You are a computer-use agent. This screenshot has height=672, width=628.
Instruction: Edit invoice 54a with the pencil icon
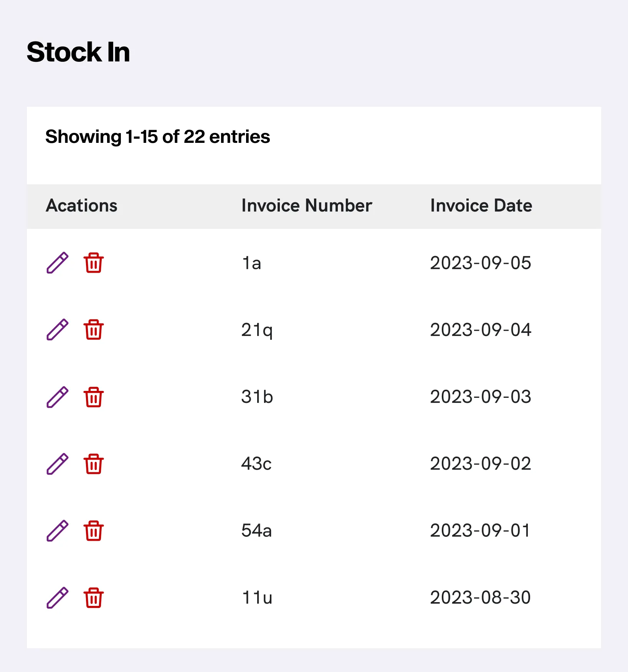[58, 531]
